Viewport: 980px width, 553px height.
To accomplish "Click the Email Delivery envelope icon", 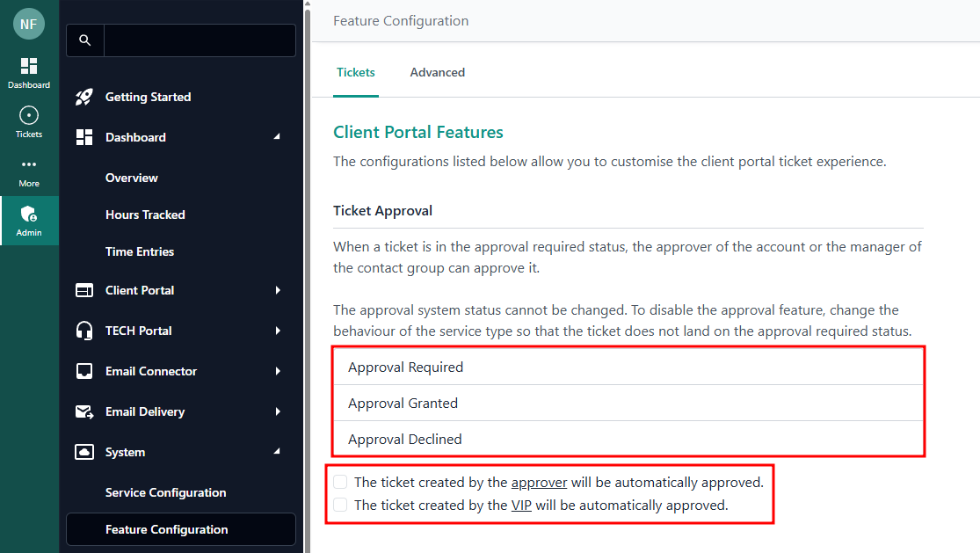I will [x=84, y=411].
